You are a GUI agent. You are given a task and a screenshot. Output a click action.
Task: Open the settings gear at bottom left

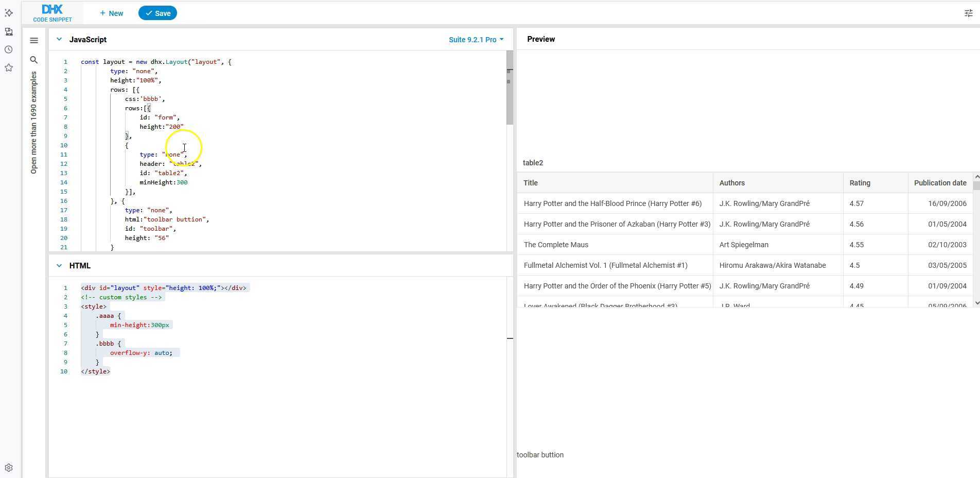click(x=9, y=468)
